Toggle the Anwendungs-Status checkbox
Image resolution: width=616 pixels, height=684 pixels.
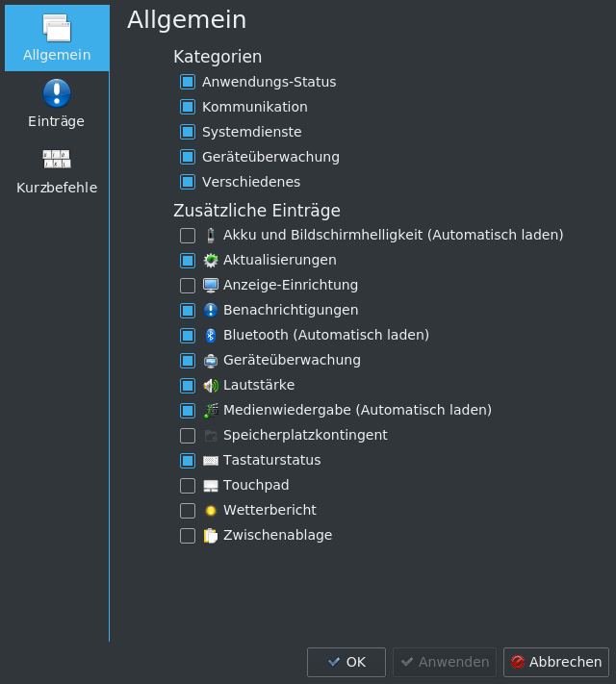[x=188, y=82]
